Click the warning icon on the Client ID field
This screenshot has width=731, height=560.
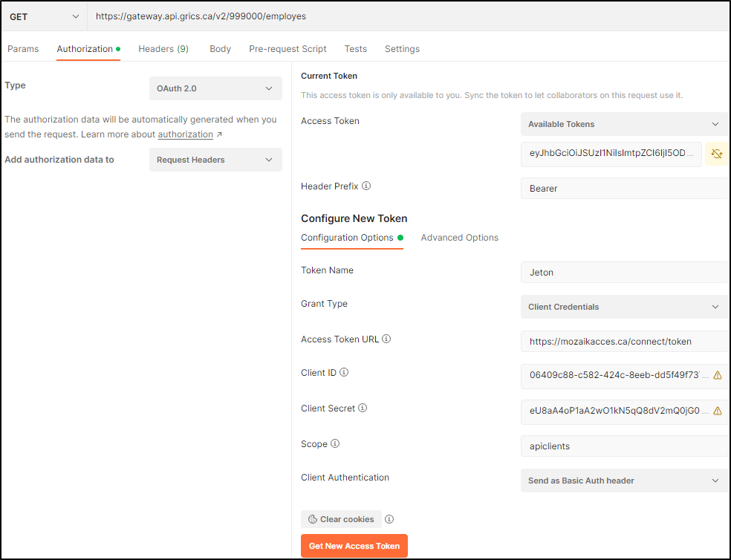click(x=716, y=376)
